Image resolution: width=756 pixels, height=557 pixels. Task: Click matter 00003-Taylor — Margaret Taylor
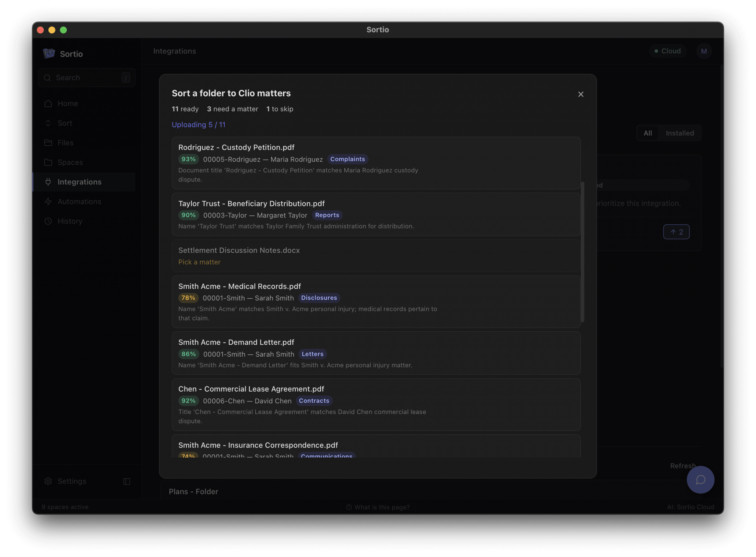(x=255, y=215)
